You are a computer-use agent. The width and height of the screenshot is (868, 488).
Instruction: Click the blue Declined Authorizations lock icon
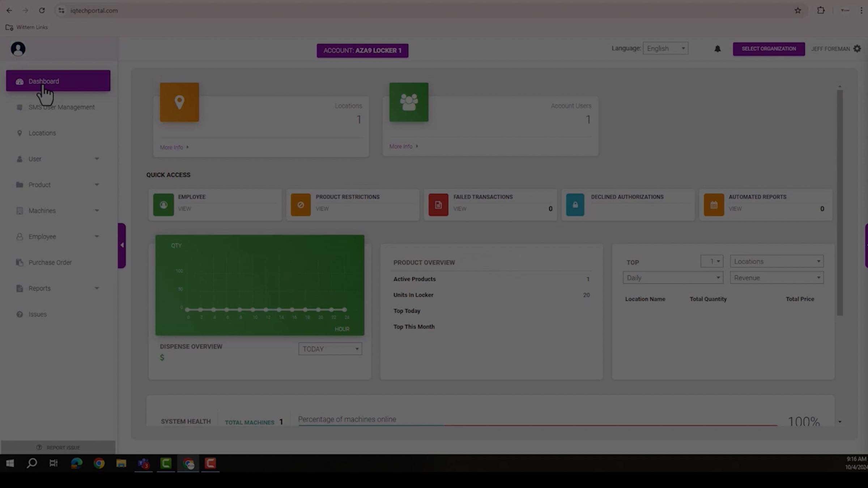point(575,205)
